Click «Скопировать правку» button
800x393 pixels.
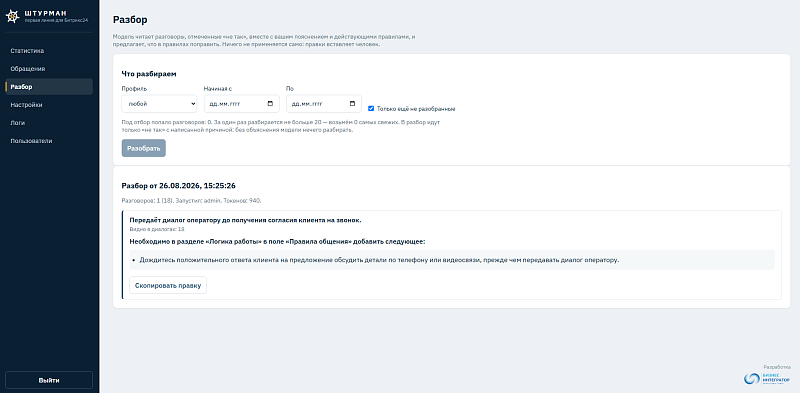coord(168,285)
